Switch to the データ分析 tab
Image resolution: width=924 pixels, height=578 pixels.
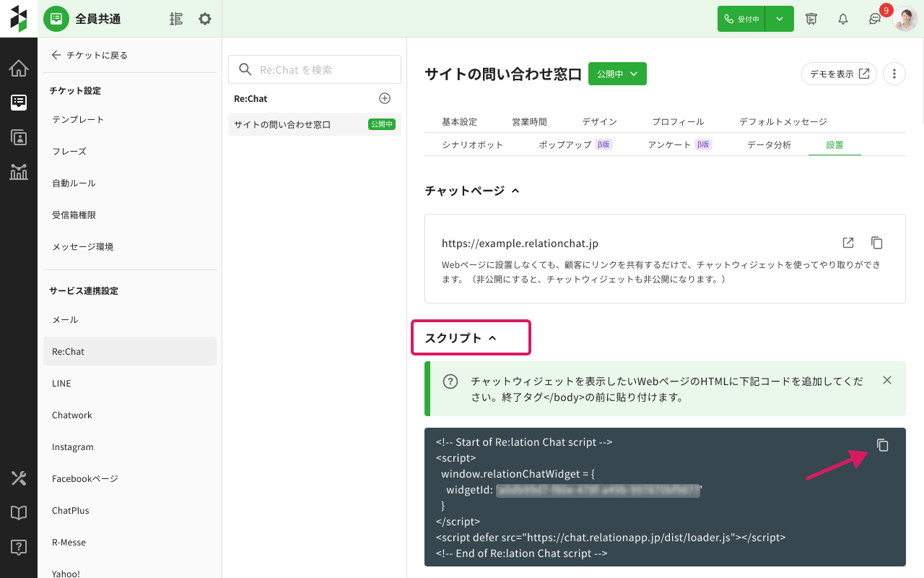[769, 144]
